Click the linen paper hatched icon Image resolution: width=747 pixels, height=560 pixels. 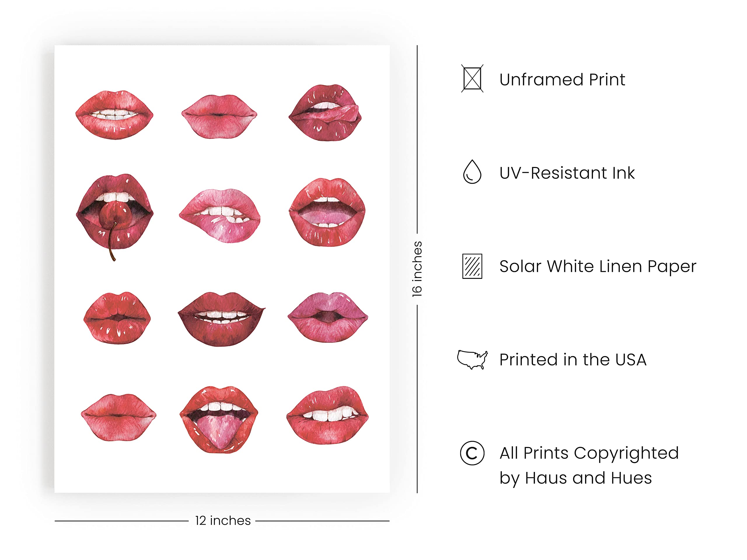pyautogui.click(x=472, y=266)
